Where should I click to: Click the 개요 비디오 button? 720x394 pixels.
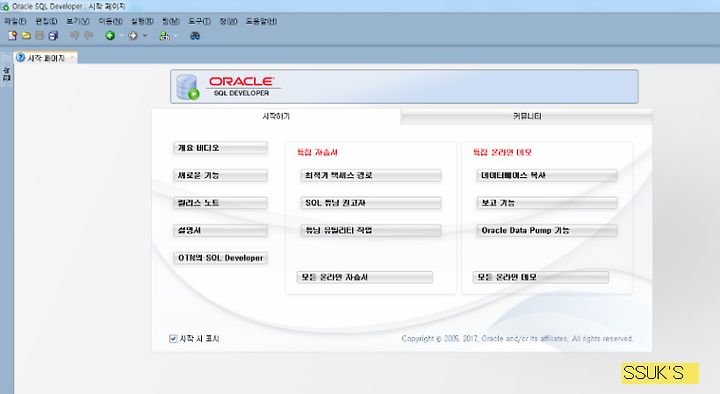click(x=220, y=148)
